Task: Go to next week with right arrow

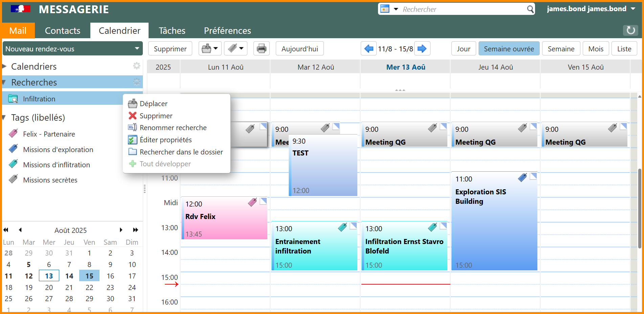Action: pyautogui.click(x=422, y=49)
